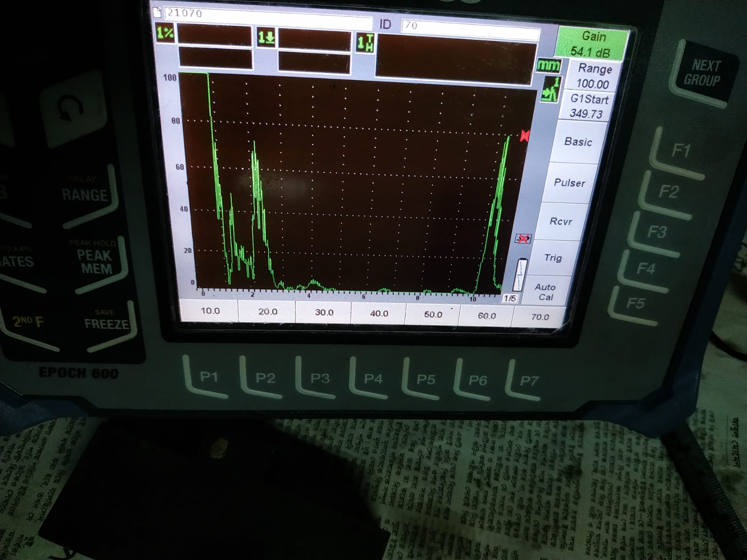This screenshot has height=560, width=747.
Task: Choose the 10.0 preset value
Action: (210, 311)
